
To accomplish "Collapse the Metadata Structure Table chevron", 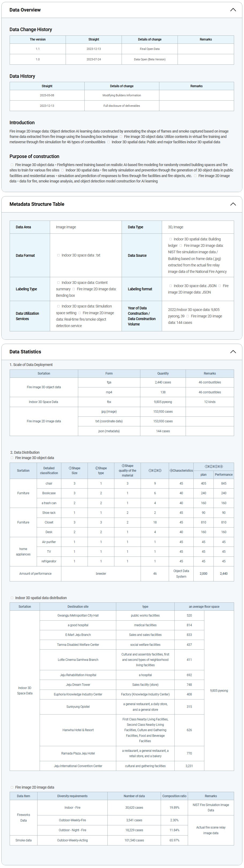I will coord(232,204).
